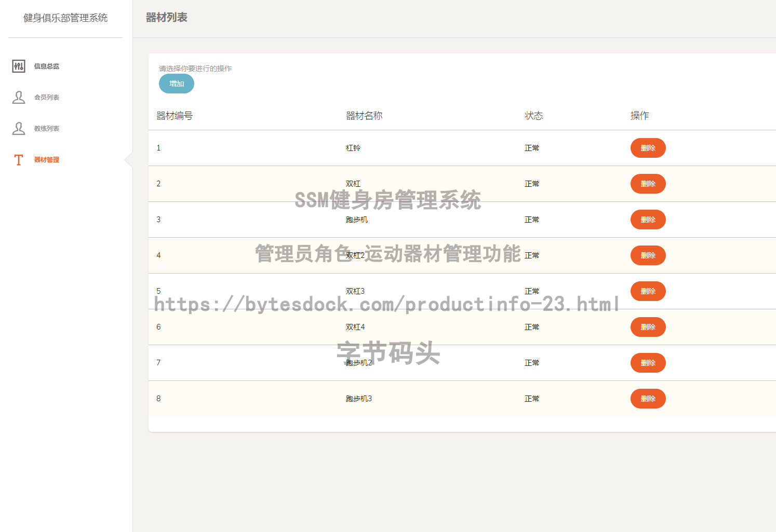Click the 正常 status in row 6
The width and height of the screenshot is (776, 532).
(x=532, y=327)
